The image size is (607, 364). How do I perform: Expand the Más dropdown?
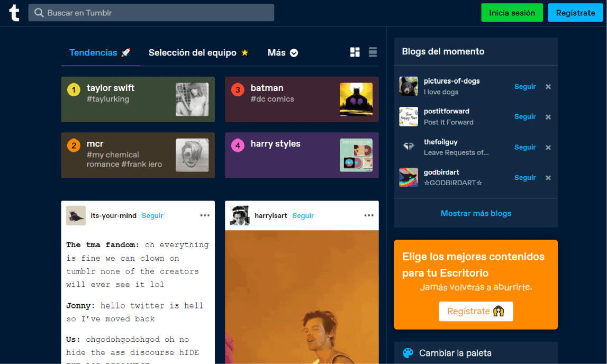point(283,52)
